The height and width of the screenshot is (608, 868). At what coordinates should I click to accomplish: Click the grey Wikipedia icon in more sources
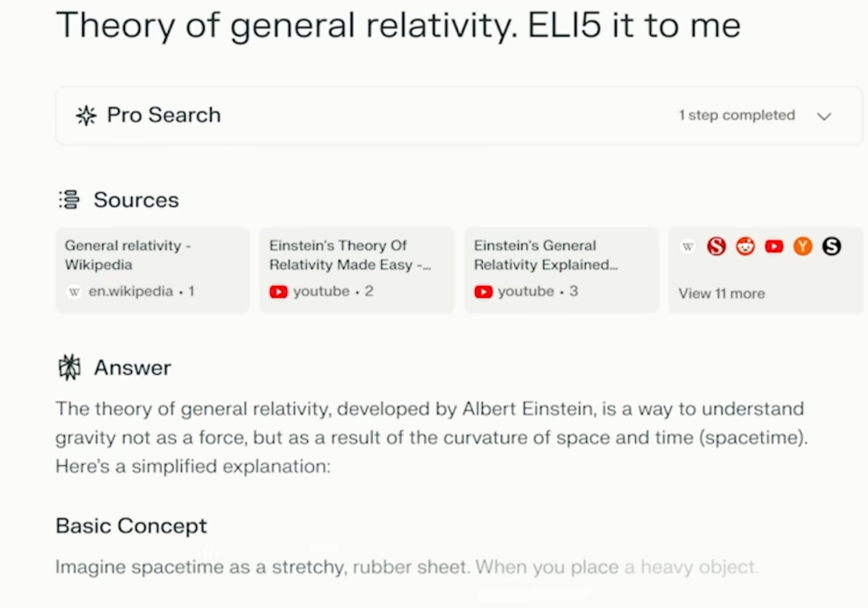click(688, 247)
